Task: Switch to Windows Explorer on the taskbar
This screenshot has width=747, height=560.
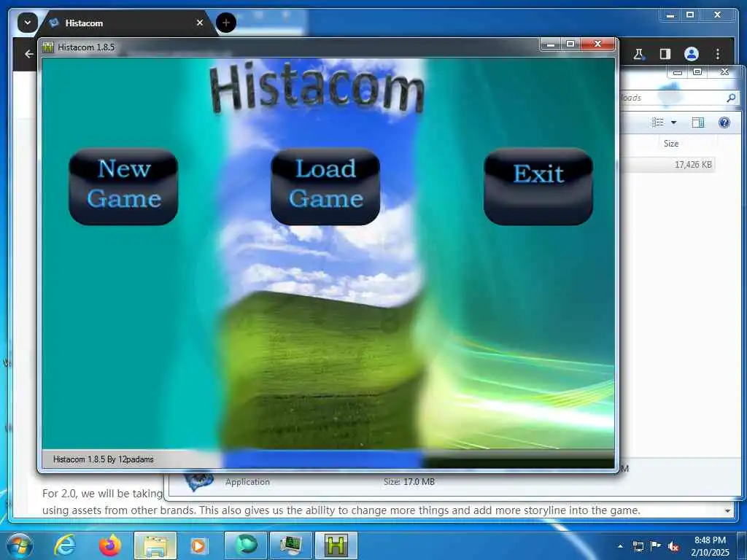Action: 155,545
